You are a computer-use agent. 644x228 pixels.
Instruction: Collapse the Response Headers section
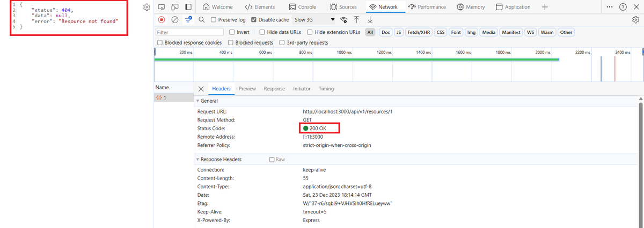click(x=197, y=160)
